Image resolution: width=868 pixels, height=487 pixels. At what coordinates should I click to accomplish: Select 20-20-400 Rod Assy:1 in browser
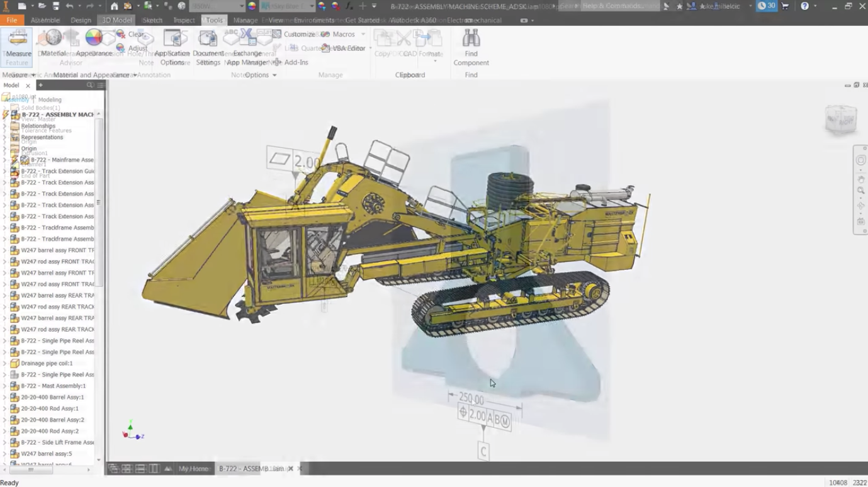[50, 409]
